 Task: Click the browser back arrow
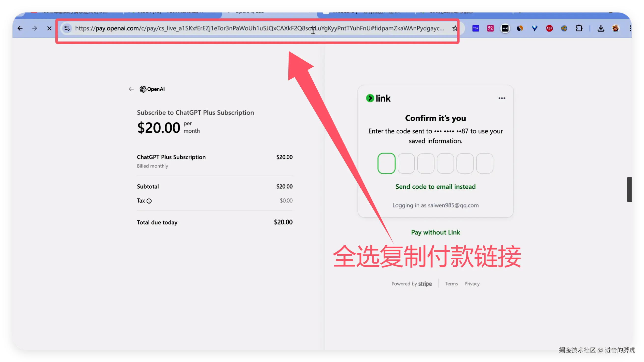(20, 28)
